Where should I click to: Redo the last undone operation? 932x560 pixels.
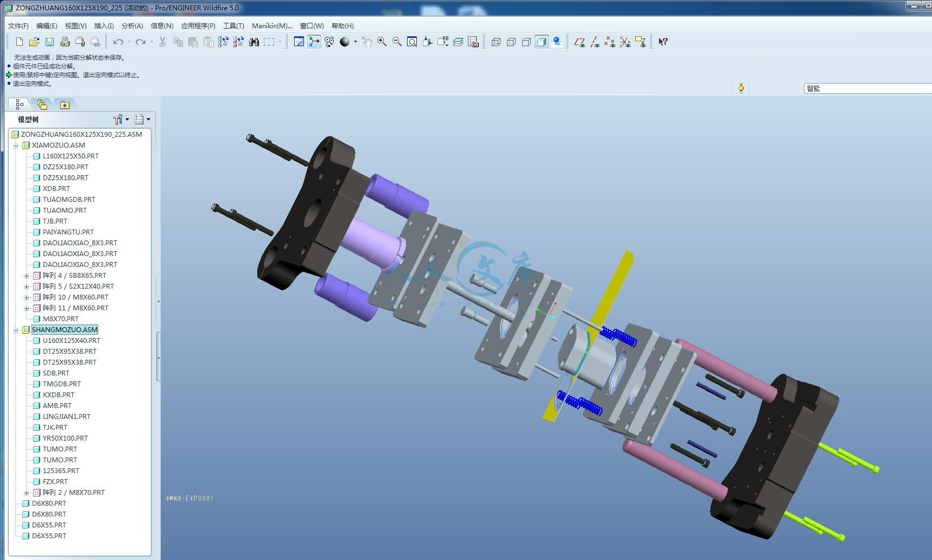[141, 42]
